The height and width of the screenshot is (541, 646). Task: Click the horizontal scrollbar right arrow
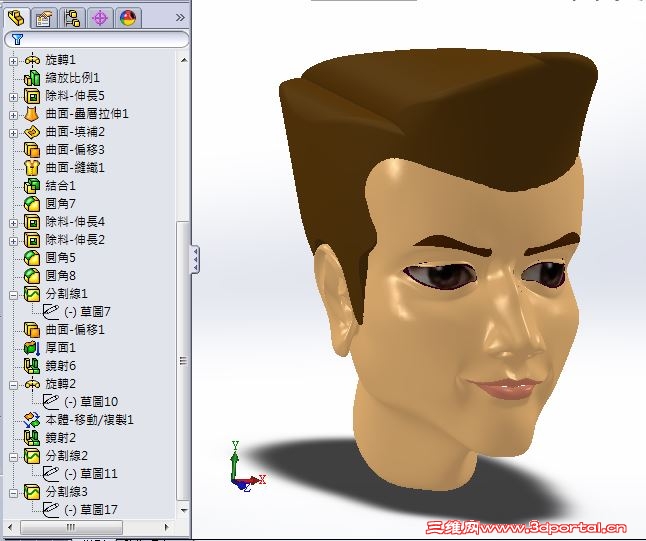[166, 527]
